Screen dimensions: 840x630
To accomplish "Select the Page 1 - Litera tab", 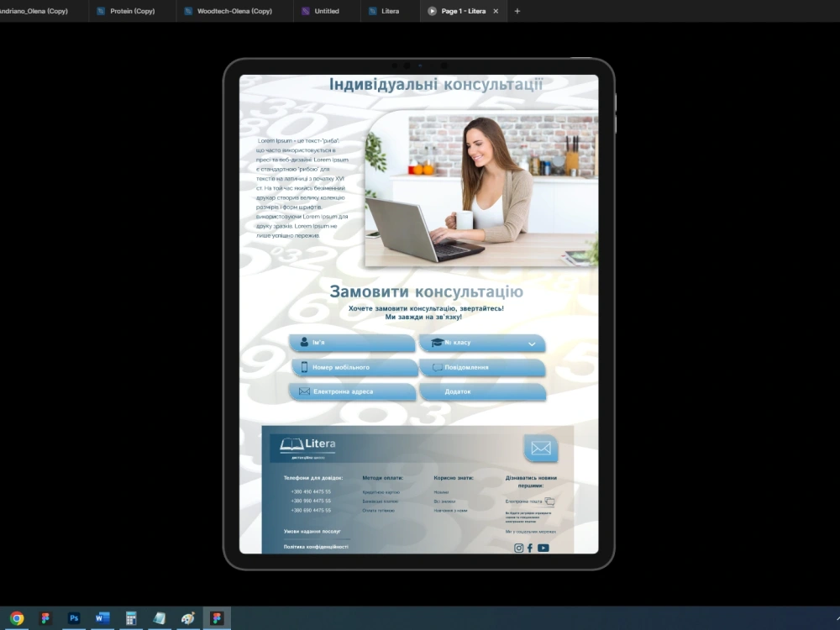I will point(464,11).
